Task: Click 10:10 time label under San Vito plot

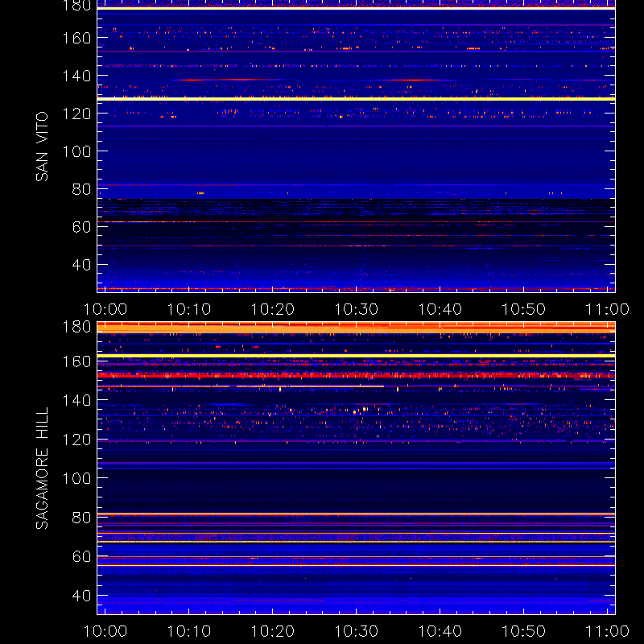Action: pos(189,309)
